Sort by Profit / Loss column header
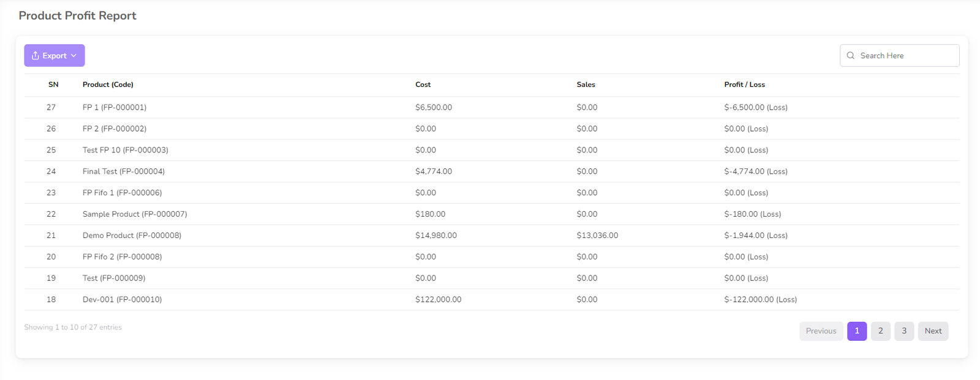980x380 pixels. (x=744, y=84)
